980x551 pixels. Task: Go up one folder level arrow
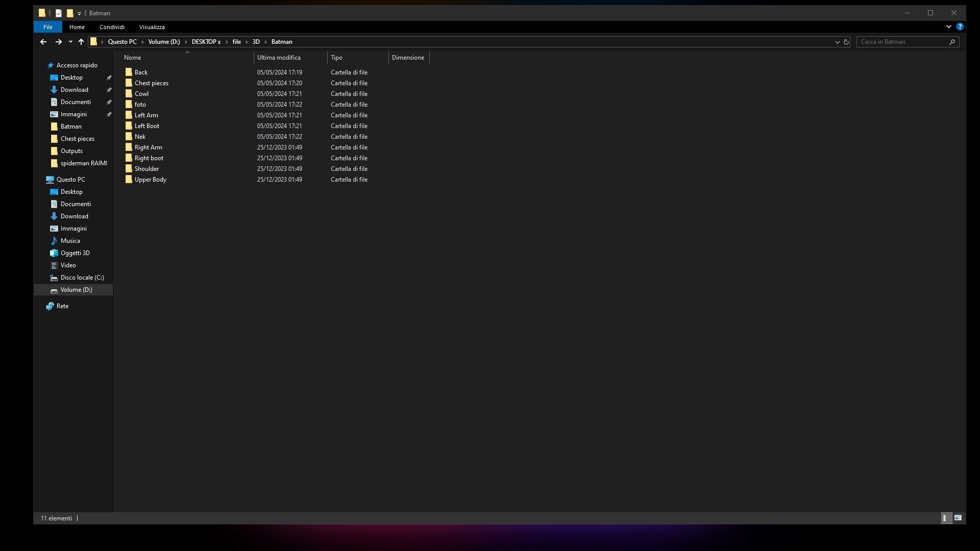81,42
